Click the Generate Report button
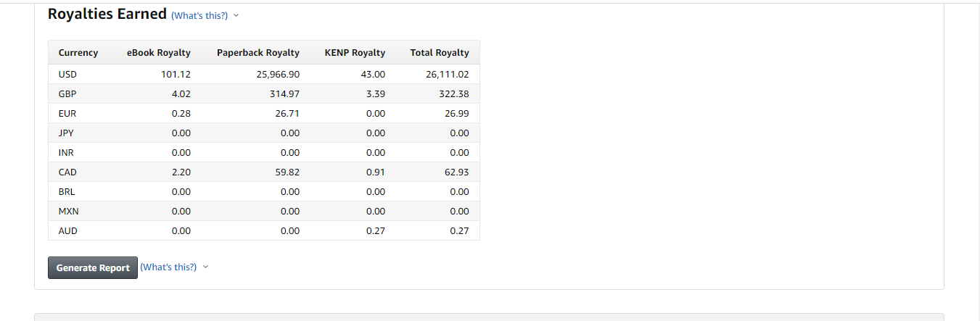980x321 pixels. pyautogui.click(x=93, y=267)
